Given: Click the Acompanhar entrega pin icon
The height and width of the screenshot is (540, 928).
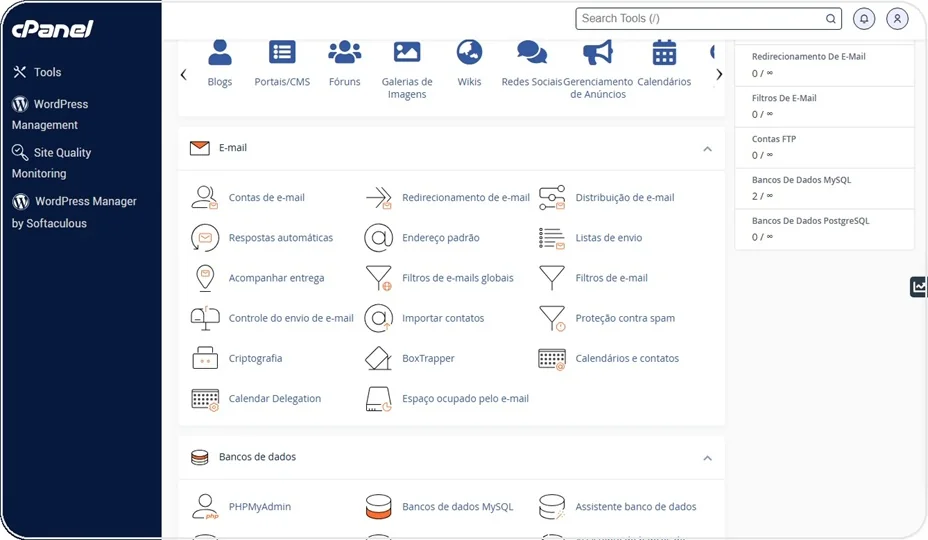Looking at the screenshot, I should [x=205, y=278].
